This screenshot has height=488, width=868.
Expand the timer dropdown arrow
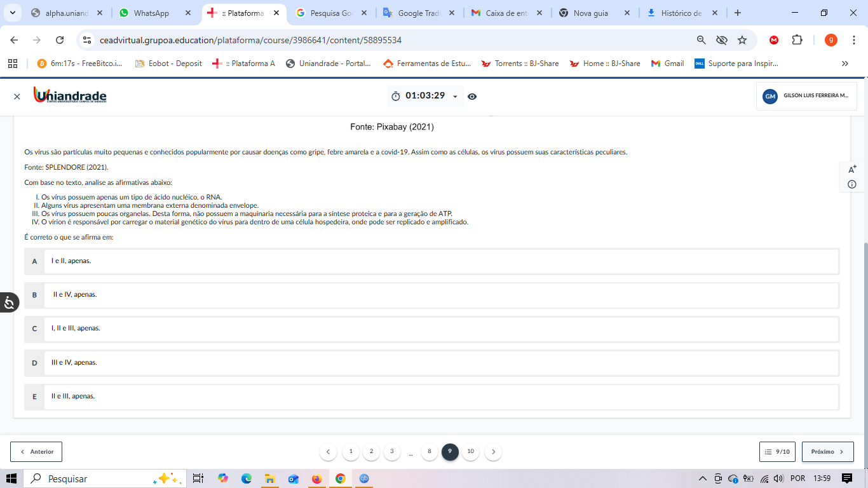point(455,97)
